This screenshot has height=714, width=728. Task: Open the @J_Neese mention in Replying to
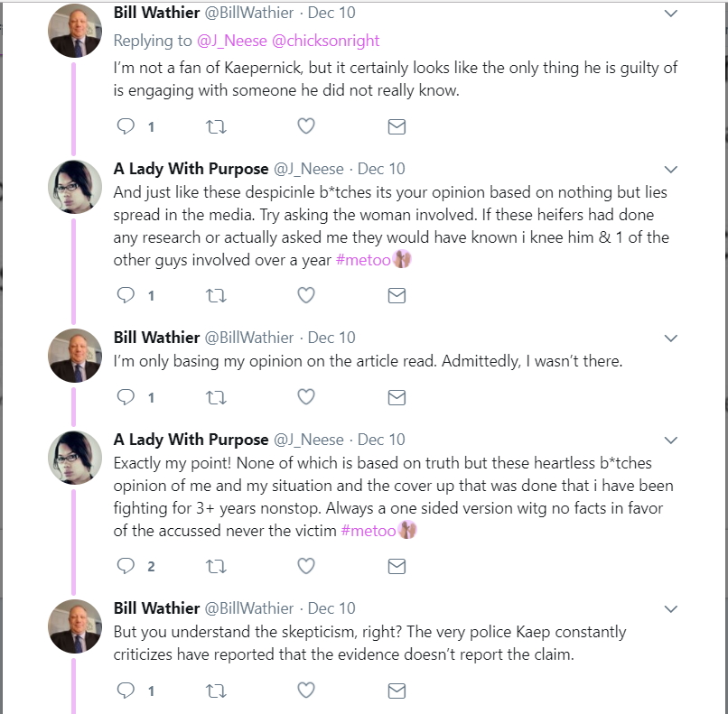coord(232,41)
